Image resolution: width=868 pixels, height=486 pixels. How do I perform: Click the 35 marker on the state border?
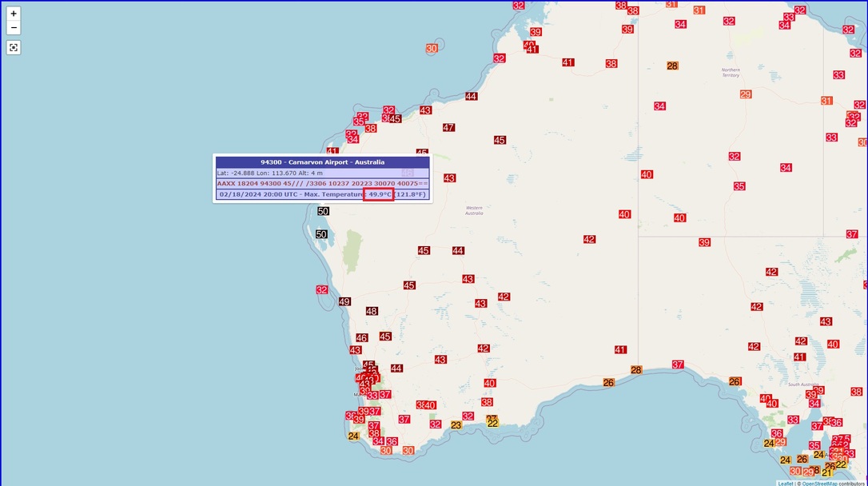[x=739, y=186]
